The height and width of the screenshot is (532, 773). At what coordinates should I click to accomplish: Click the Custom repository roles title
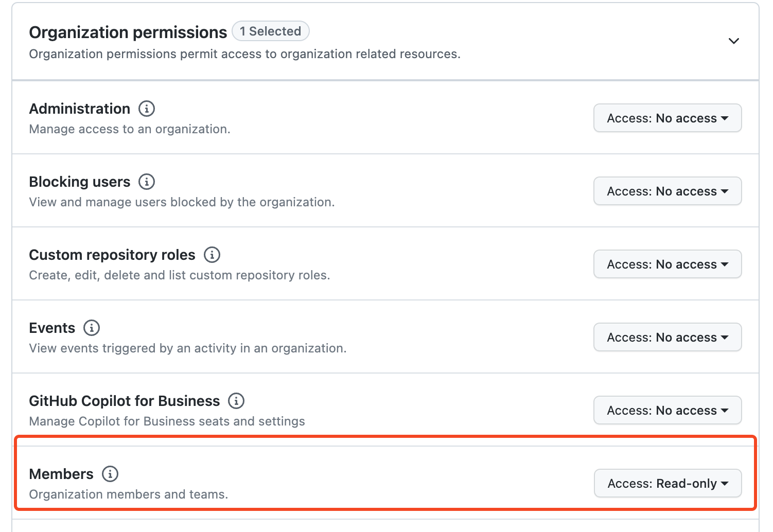point(112,255)
